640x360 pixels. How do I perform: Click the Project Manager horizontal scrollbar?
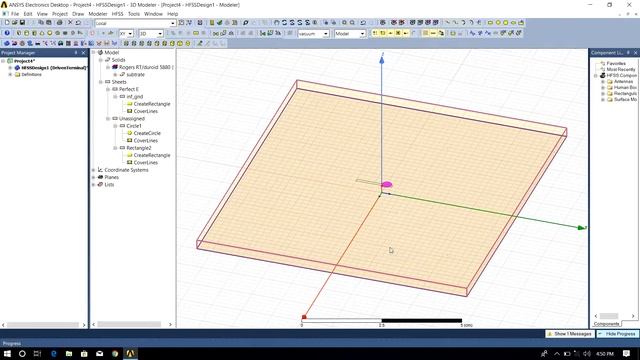[43, 325]
